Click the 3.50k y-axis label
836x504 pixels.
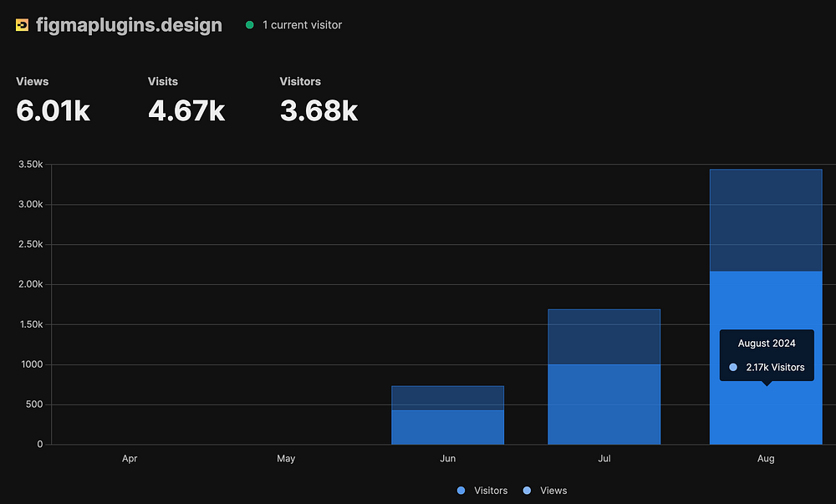[31, 164]
